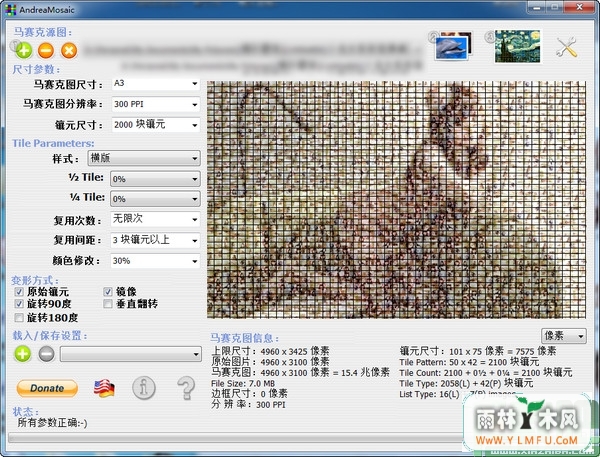This screenshot has width=600, height=457.
Task: Toggle 旋转90度 checkbox
Action: pos(19,304)
